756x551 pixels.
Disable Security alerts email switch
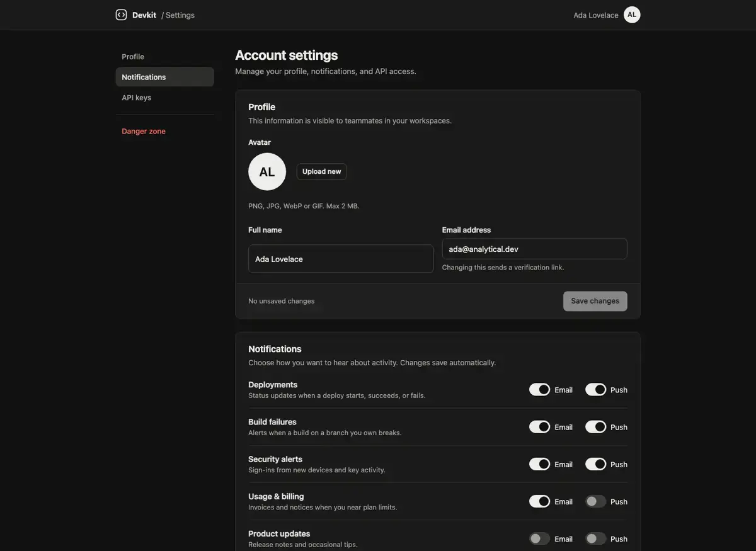(x=539, y=464)
